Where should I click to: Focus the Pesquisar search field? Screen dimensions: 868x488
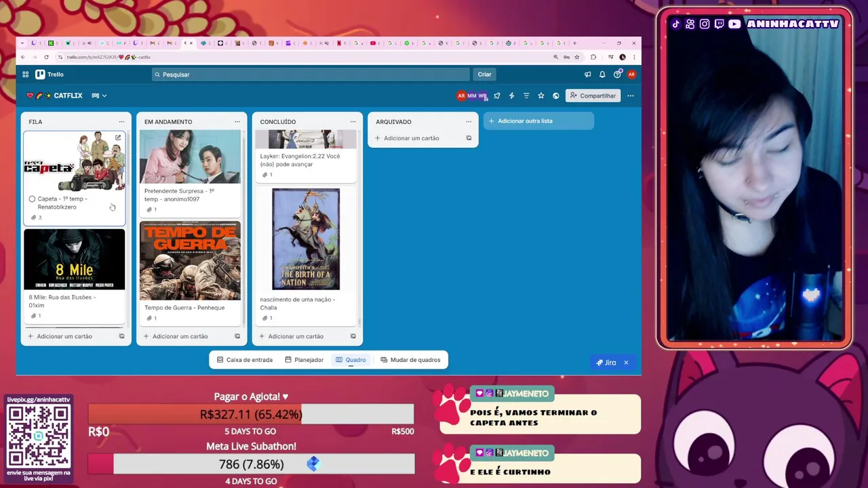311,75
